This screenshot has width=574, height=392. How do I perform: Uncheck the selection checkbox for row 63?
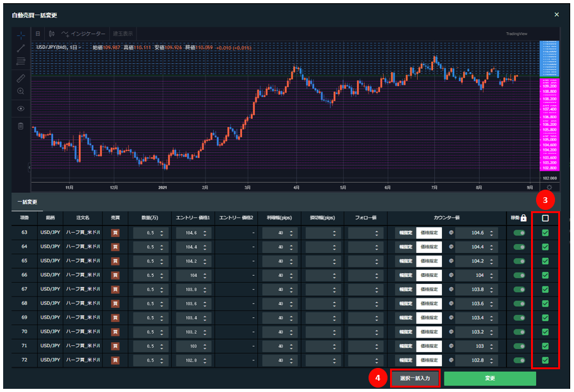545,233
